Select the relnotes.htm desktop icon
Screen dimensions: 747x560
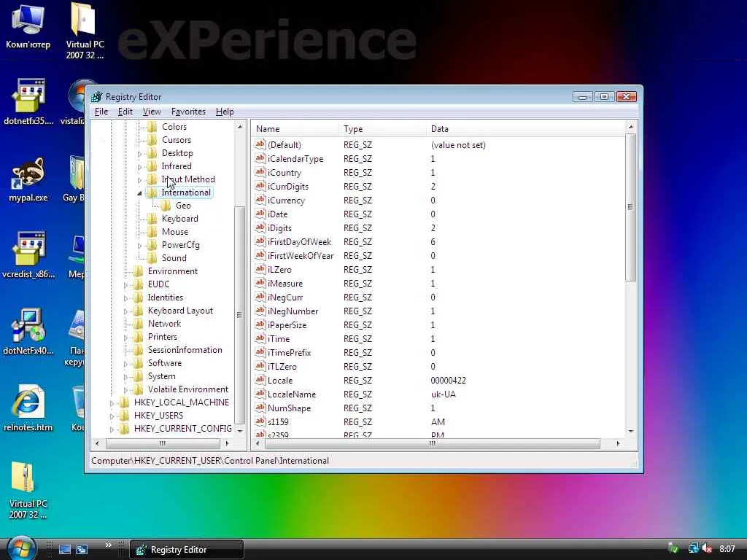[28, 408]
